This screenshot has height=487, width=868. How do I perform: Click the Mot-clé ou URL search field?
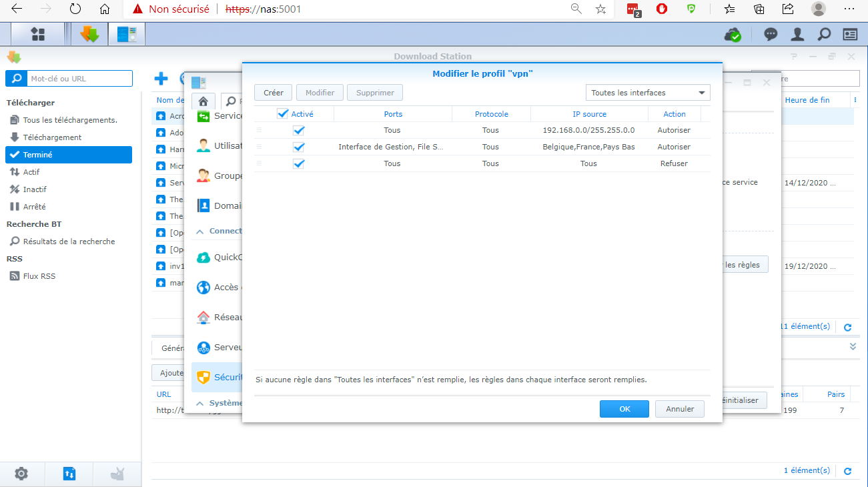(x=79, y=79)
